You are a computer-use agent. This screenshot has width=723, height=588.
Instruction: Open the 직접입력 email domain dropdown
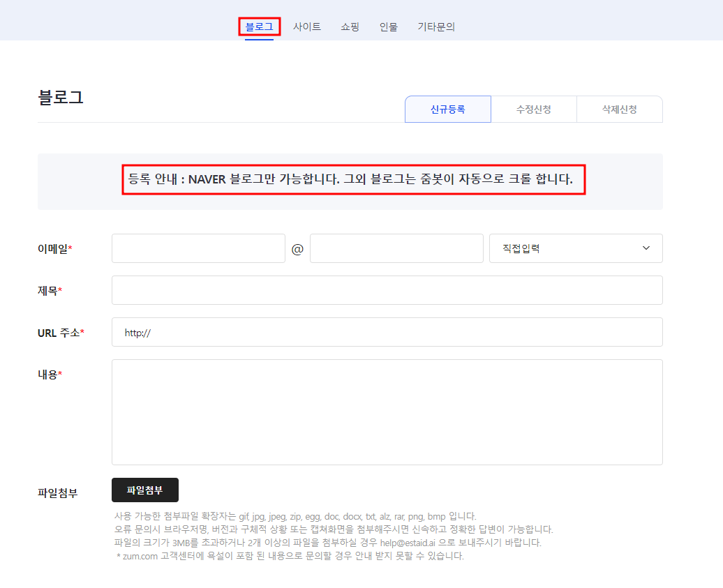tap(576, 248)
